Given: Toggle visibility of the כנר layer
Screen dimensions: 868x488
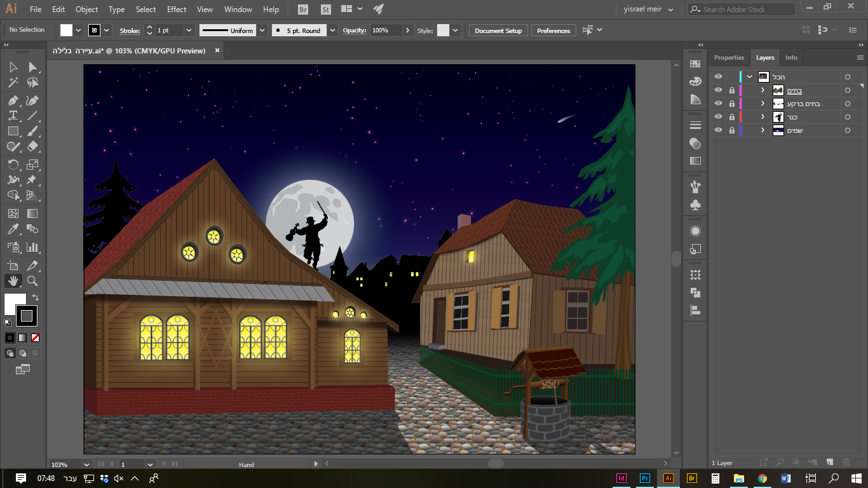Looking at the screenshot, I should click(x=718, y=117).
